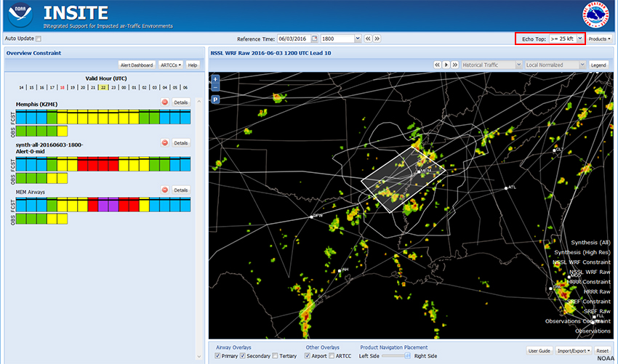Step reference time back with the double-left arrows
This screenshot has height=364, width=618.
pyautogui.click(x=368, y=39)
